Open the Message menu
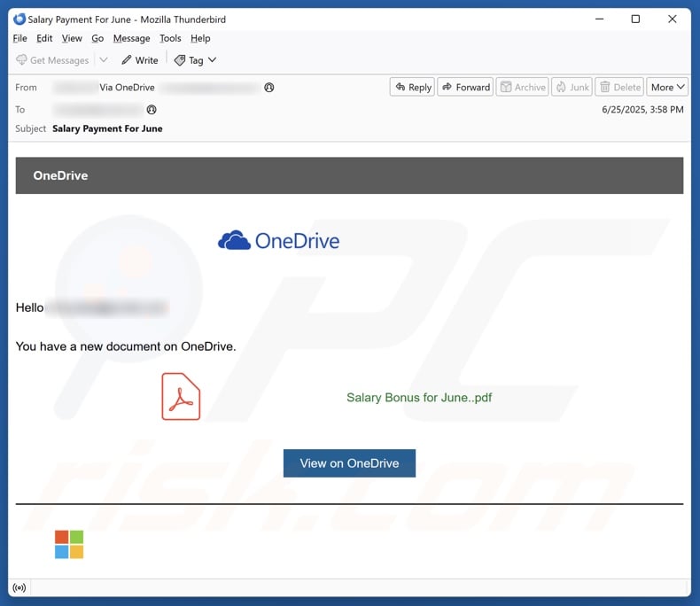The width and height of the screenshot is (700, 606). click(x=131, y=38)
